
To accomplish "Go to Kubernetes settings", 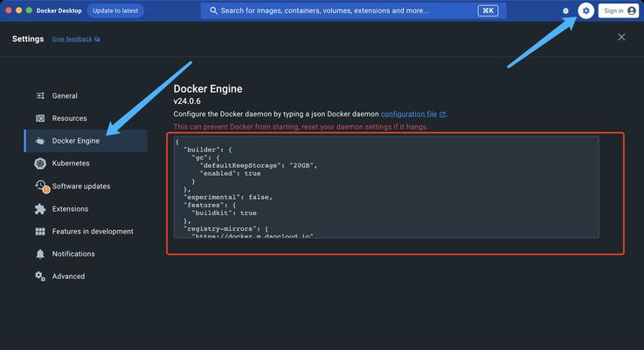I will [x=86, y=164].
